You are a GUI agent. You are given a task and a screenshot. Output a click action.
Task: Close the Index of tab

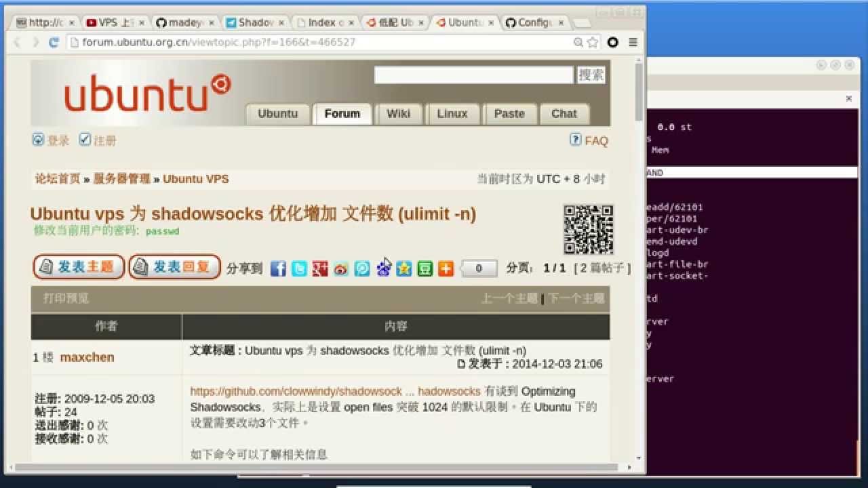[351, 22]
